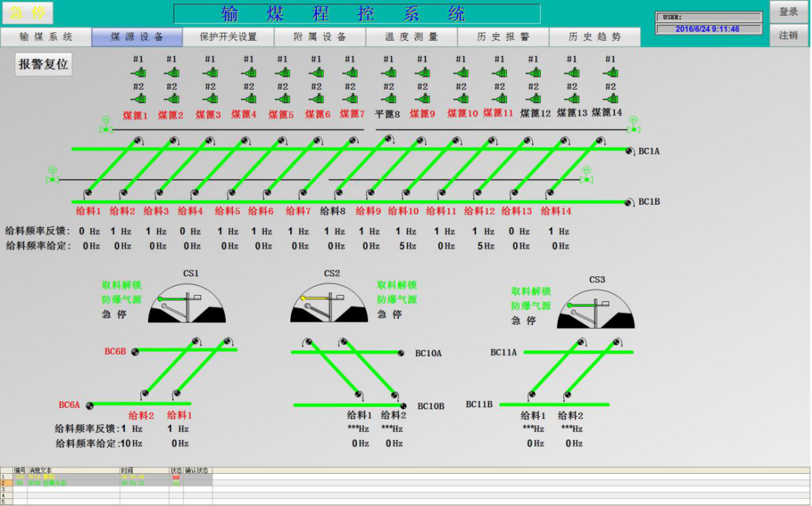This screenshot has width=812, height=506.
Task: Select alarm row 1 in the message list
Action: point(106,477)
